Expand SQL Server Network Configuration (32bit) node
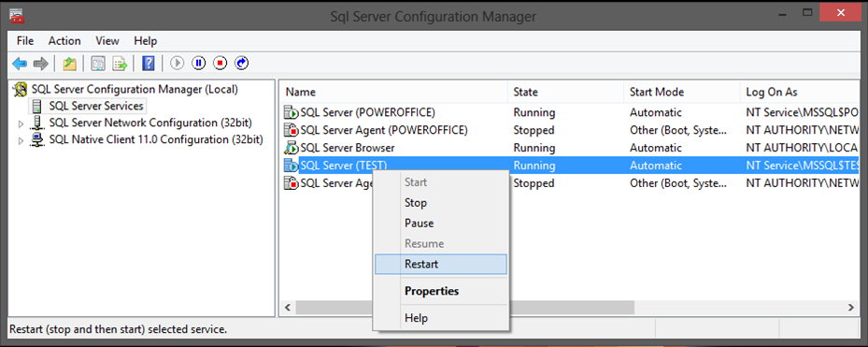This screenshot has width=868, height=347. coord(21,123)
